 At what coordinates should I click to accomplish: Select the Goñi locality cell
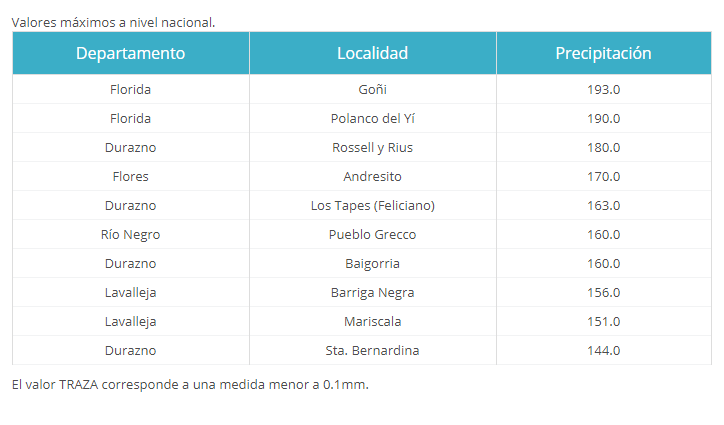tap(373, 89)
